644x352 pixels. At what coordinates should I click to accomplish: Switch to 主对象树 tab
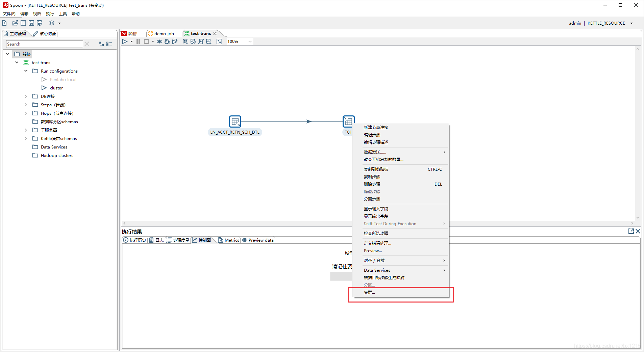tap(15, 33)
